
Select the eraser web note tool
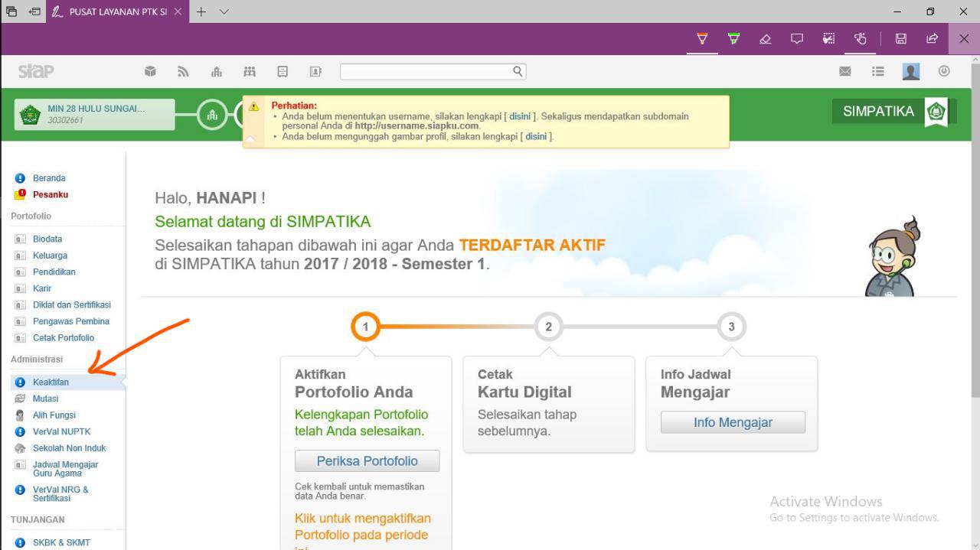765,38
